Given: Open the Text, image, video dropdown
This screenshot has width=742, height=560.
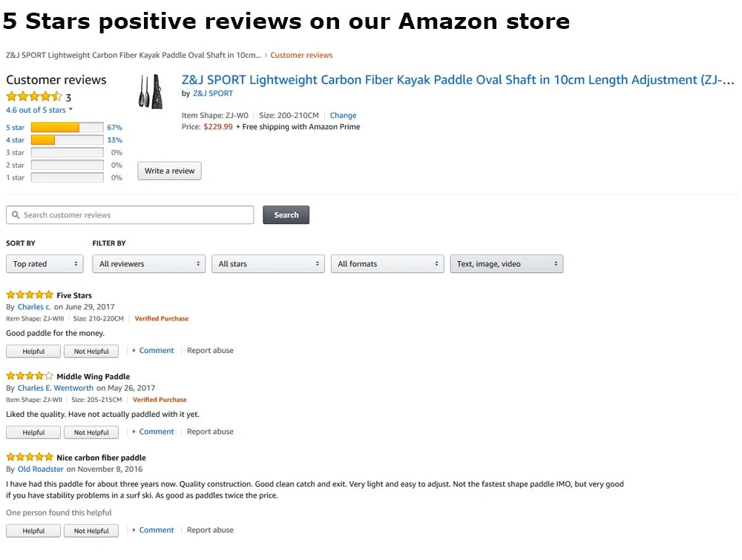Looking at the screenshot, I should (x=506, y=264).
